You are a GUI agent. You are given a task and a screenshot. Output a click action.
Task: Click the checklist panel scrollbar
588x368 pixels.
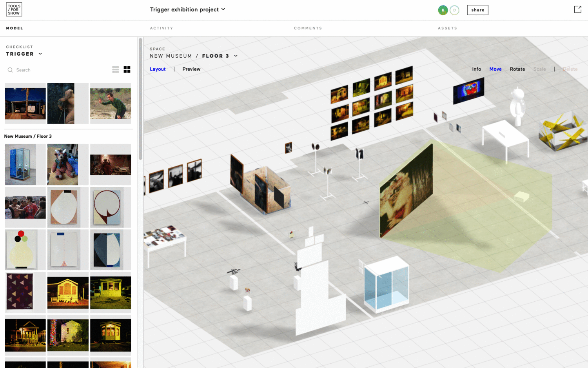point(140,99)
